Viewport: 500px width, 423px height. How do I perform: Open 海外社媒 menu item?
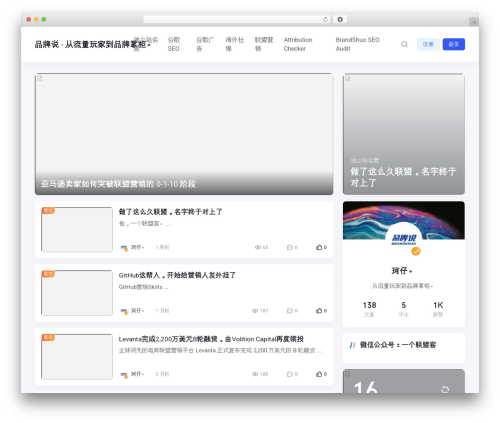[235, 44]
